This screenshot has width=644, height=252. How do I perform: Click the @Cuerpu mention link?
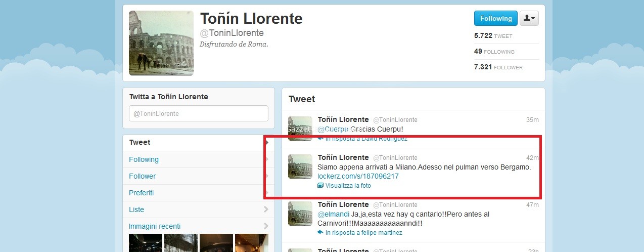(333, 129)
